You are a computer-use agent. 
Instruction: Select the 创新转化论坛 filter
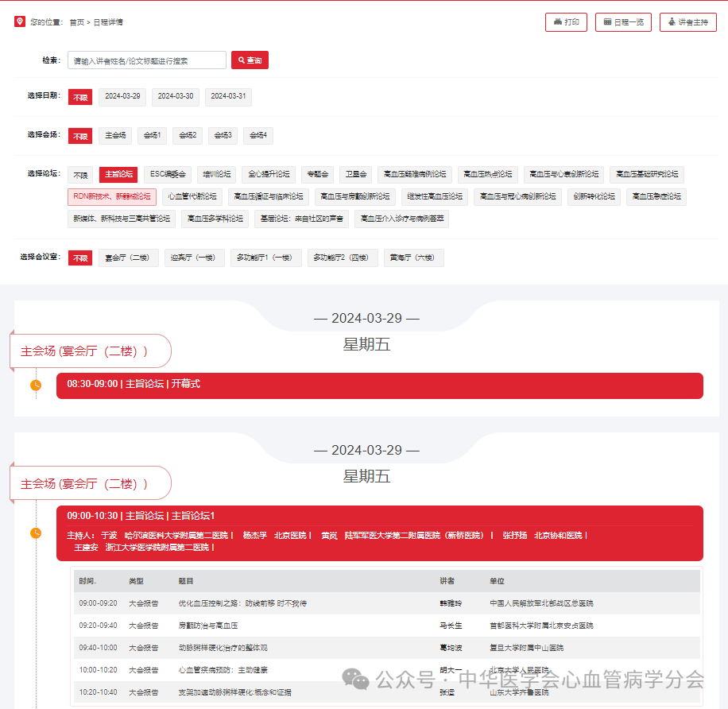[x=594, y=197]
